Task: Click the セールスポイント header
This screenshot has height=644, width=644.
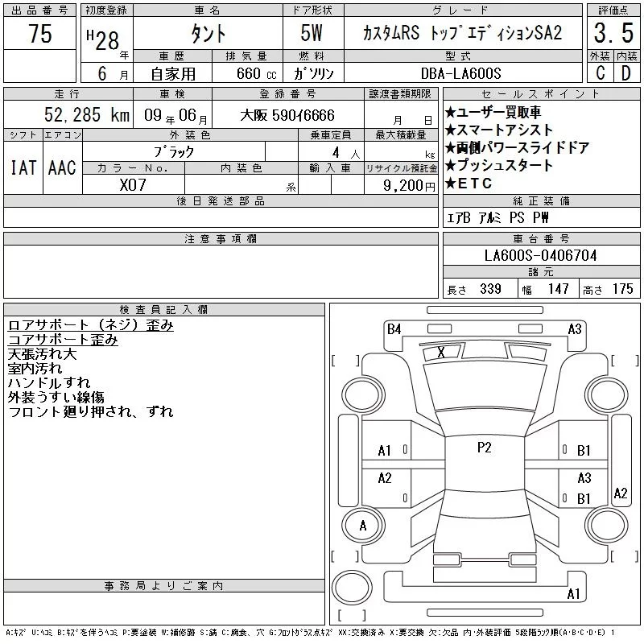Action: point(541,94)
